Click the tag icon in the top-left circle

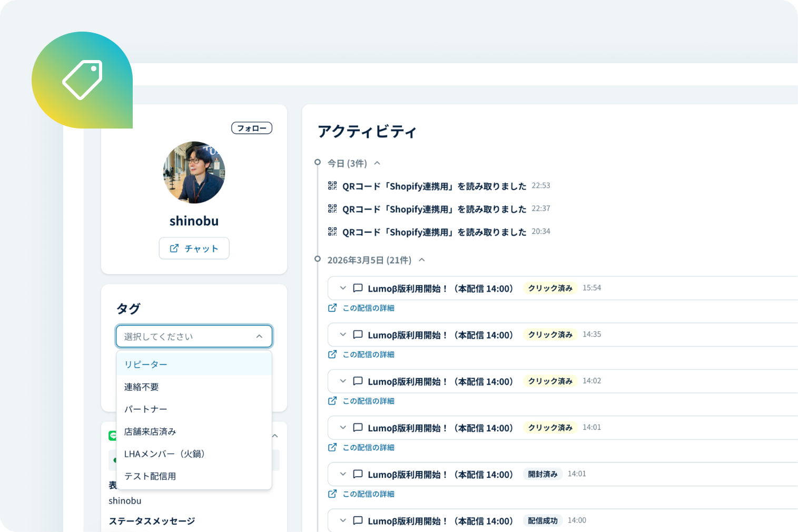coord(83,80)
